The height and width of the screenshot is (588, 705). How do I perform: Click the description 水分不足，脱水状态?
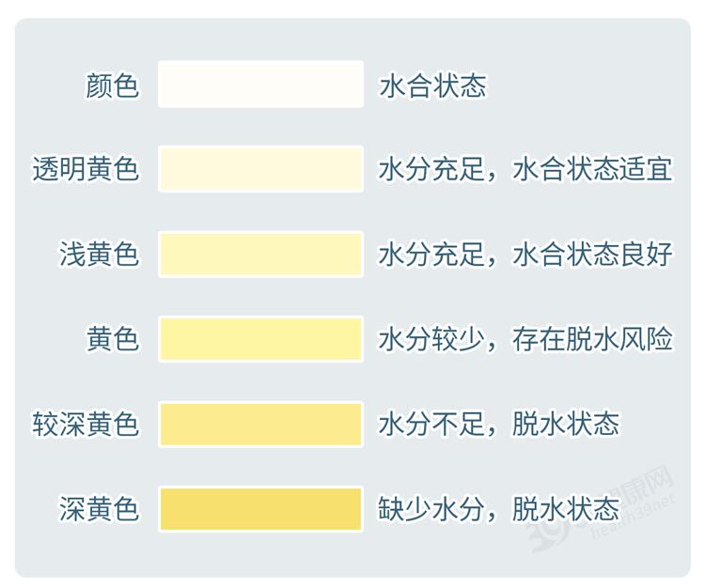coord(499,425)
